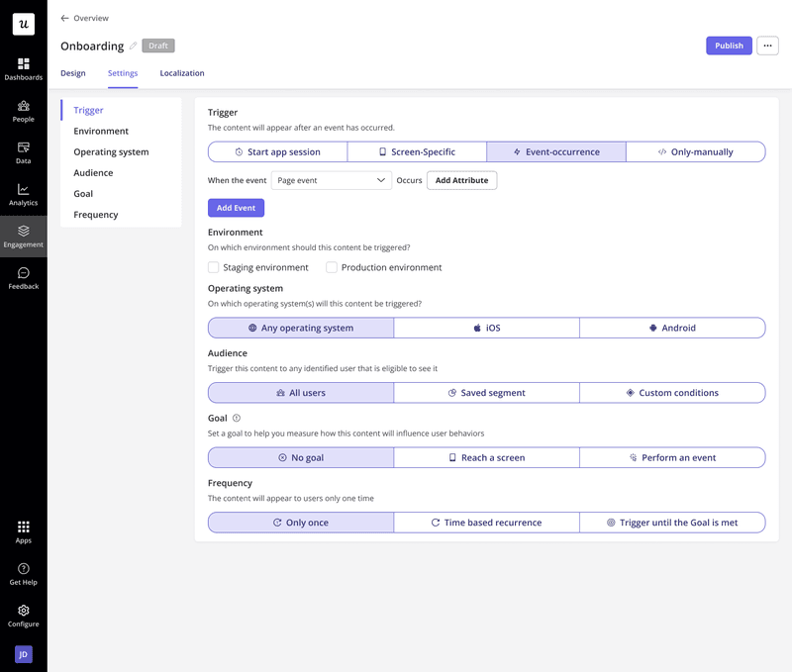
Task: Select the iOS operating system option
Action: click(x=486, y=328)
